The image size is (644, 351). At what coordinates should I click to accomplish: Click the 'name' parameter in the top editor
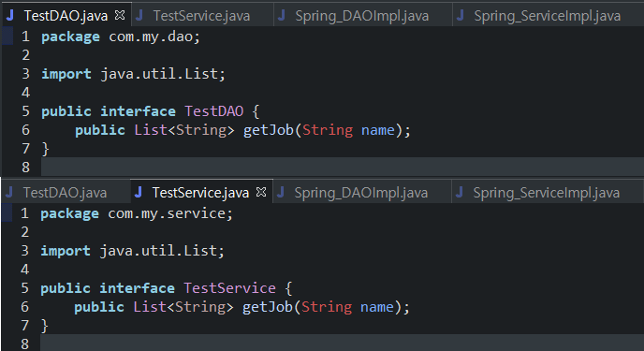click(x=378, y=130)
